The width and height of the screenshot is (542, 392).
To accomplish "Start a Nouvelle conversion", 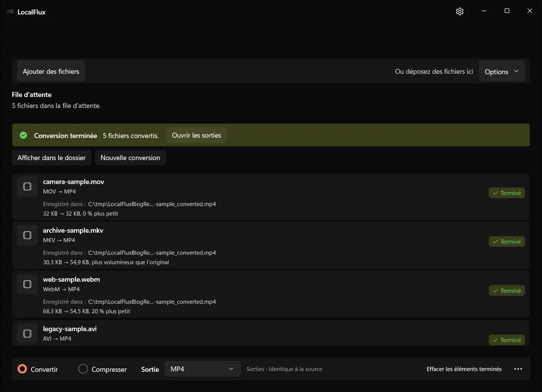I will coord(131,158).
